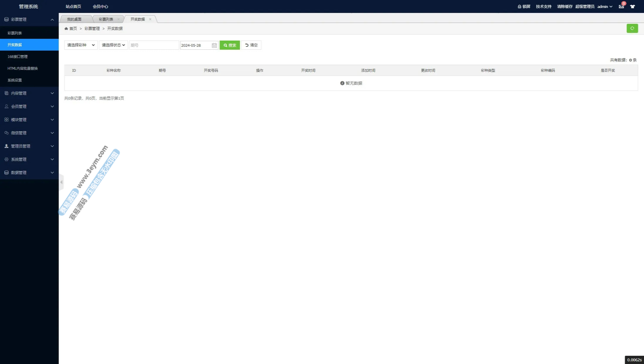Open the 请选择彩种 dropdown
The width and height of the screenshot is (644, 364).
coord(81,45)
